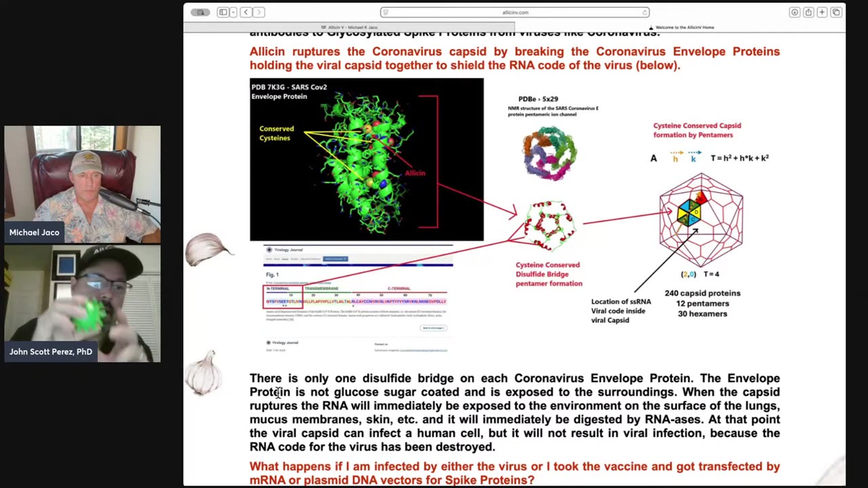
Task: Click the allicinv.com address bar
Action: [515, 12]
